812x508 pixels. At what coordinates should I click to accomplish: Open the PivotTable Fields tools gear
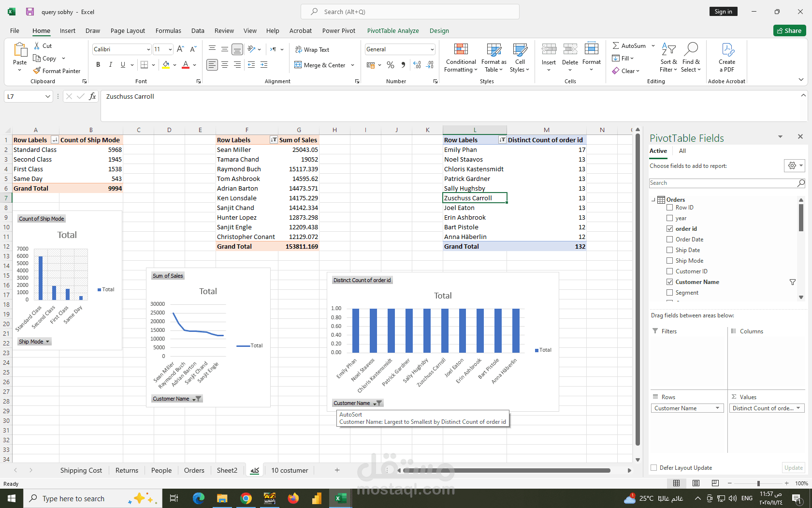click(x=794, y=165)
